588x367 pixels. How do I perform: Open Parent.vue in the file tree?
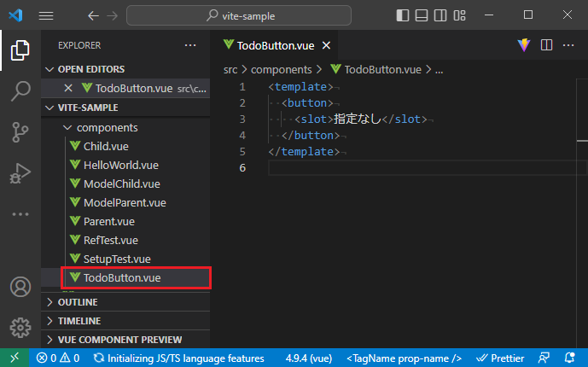(x=125, y=221)
